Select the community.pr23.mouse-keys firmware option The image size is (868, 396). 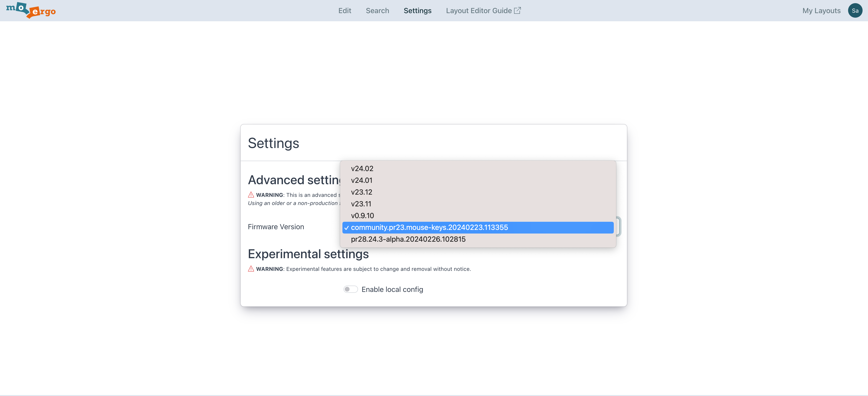click(x=429, y=227)
